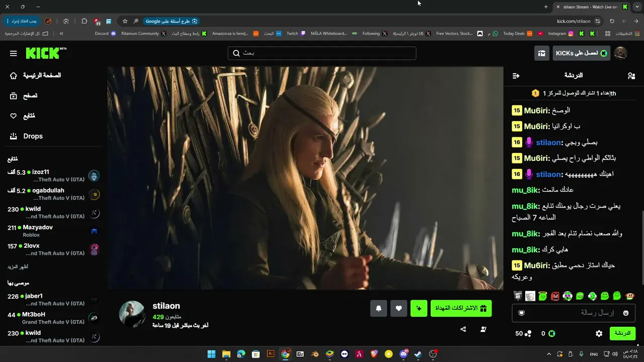Click the green sparkle subscribe button
Viewport: 644px width, 362px height.
point(419,308)
